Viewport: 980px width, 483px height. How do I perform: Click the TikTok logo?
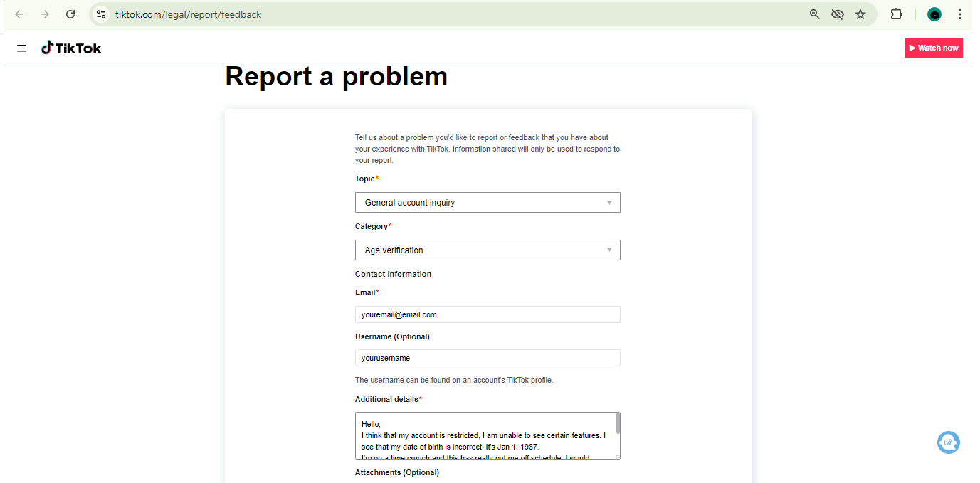[71, 48]
